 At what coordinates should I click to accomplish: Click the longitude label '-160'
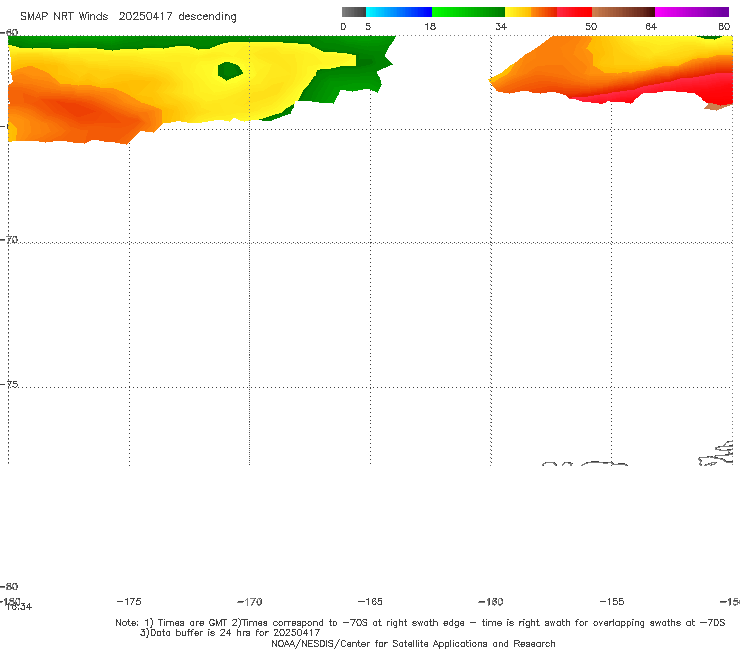(x=491, y=601)
